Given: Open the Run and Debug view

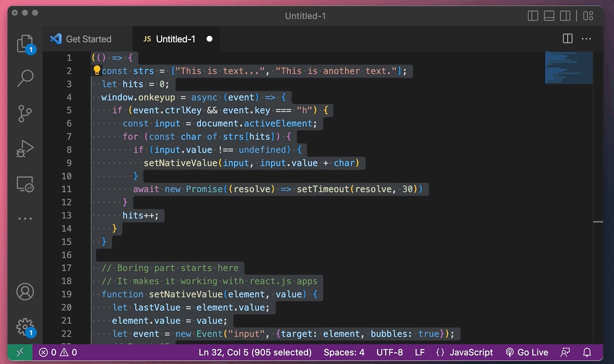Looking at the screenshot, I should tap(25, 149).
